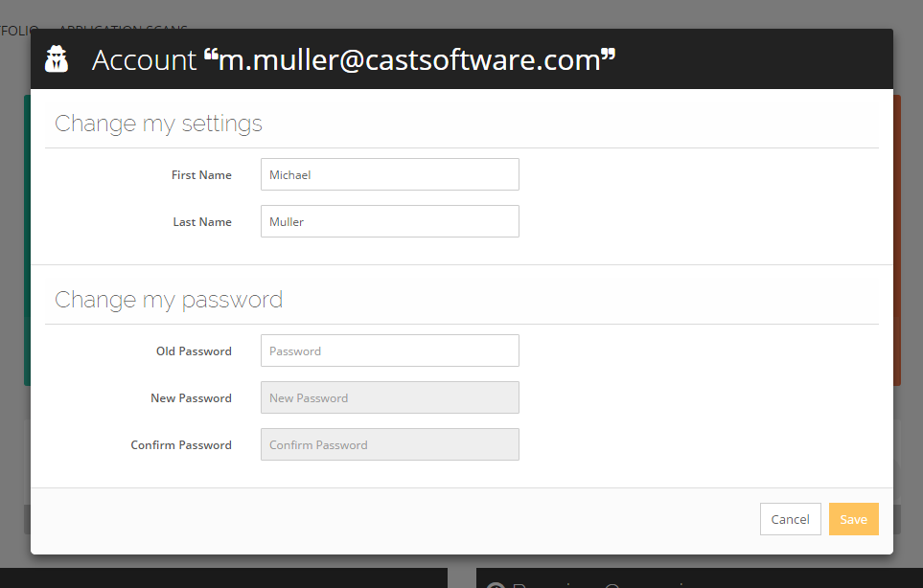This screenshot has height=588, width=923.
Task: Click the Change my settings heading
Action: (158, 124)
